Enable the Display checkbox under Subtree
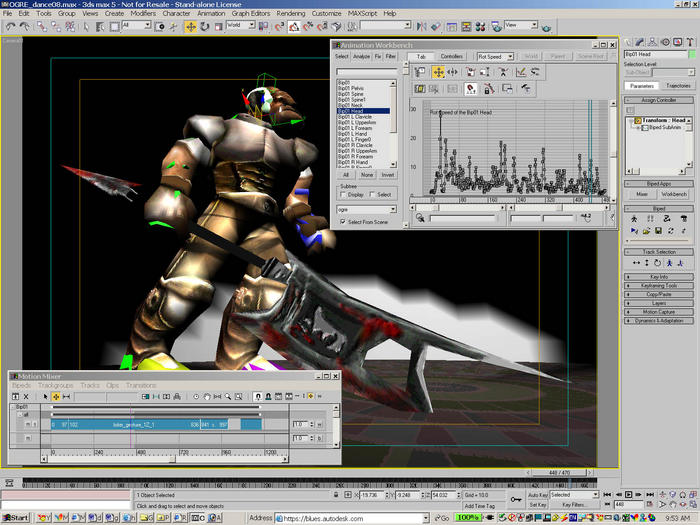This screenshot has height=525, width=700. (x=345, y=195)
